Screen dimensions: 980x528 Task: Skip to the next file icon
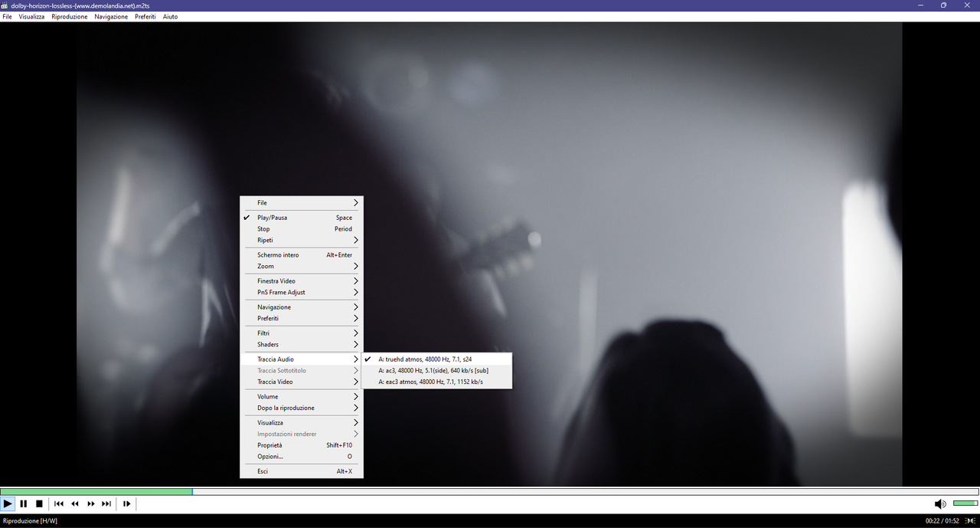(106, 503)
